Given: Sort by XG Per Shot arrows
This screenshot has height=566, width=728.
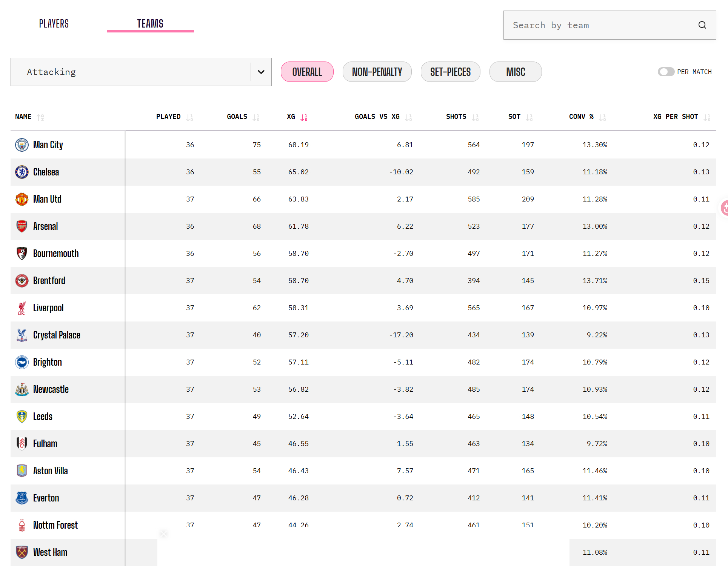Looking at the screenshot, I should (707, 117).
